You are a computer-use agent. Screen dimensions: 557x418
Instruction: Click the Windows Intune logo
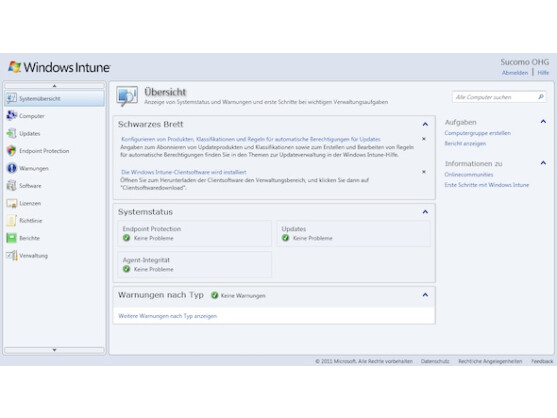click(x=59, y=67)
